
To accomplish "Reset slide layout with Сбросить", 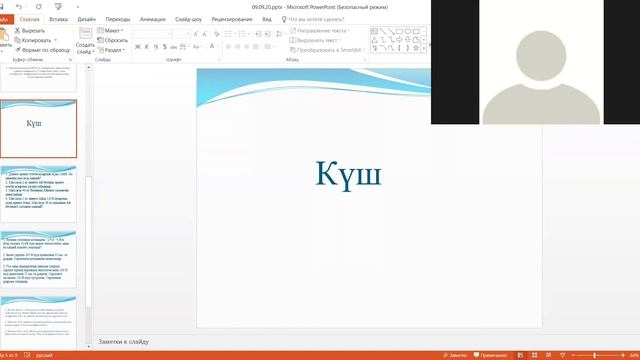I will [112, 40].
